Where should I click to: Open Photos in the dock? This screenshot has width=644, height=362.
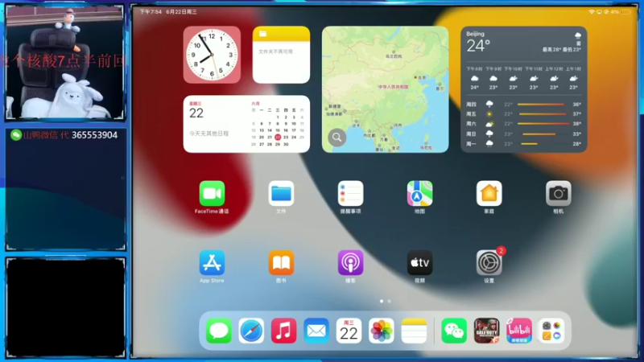pos(381,331)
